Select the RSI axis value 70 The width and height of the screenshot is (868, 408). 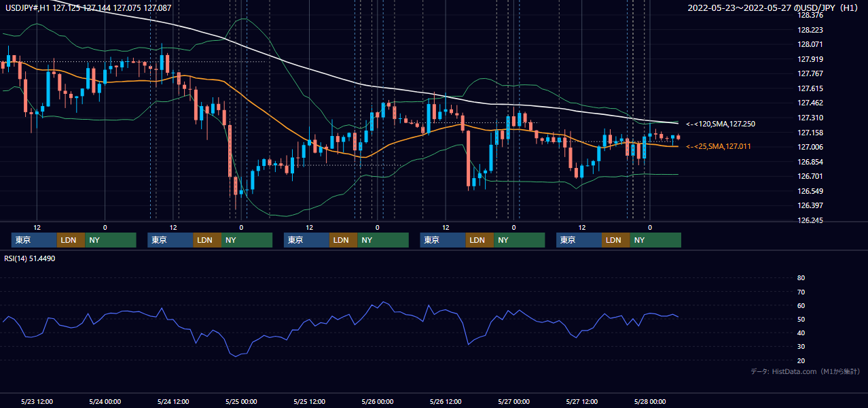pyautogui.click(x=801, y=292)
